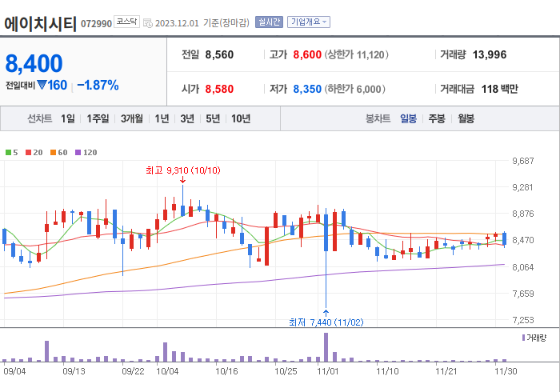Click the 전일 value 8,560
Viewport: 560px width, 392px height.
tap(219, 54)
